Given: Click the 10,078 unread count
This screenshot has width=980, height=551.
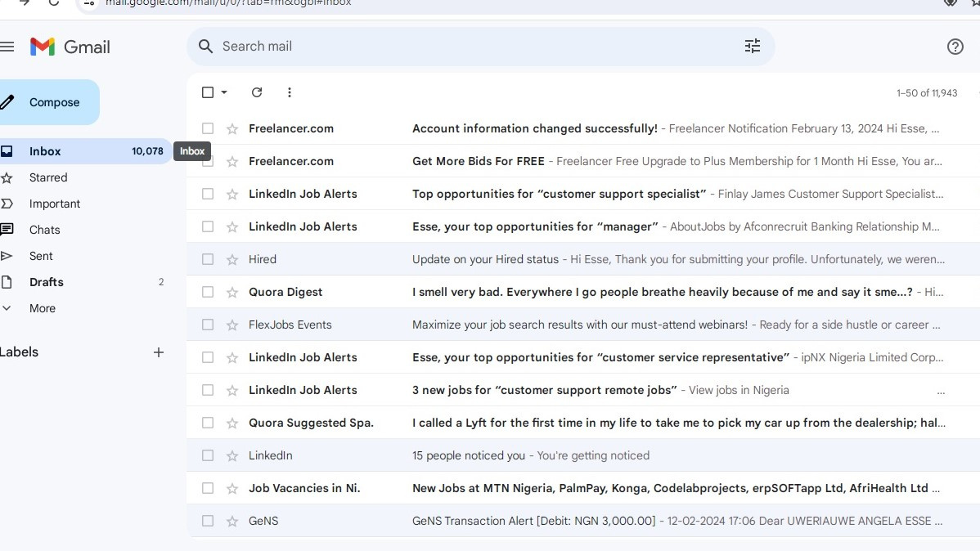Looking at the screenshot, I should [147, 151].
